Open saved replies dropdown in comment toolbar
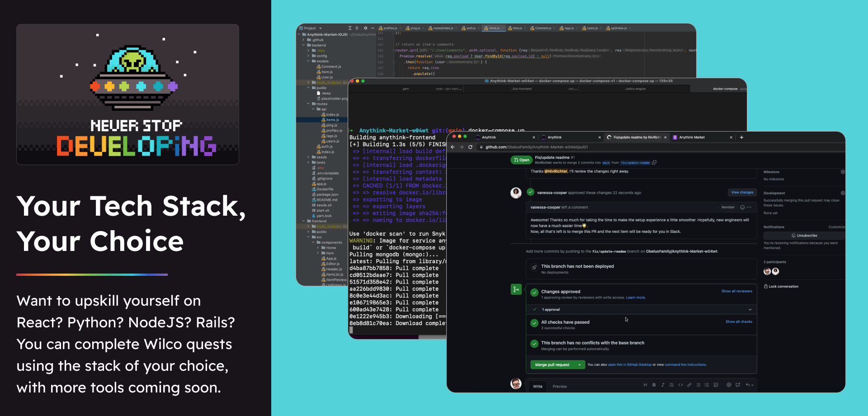868x416 pixels. (x=750, y=385)
